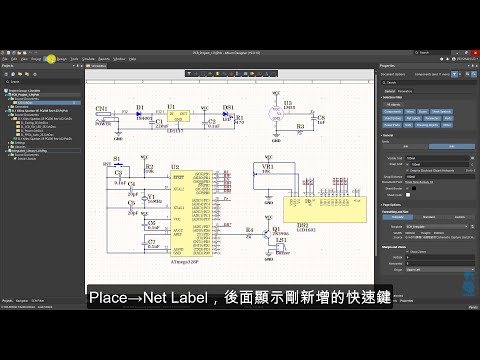Viewport: 480px width, 360px height.
Task: Click the black Sheet Border color swatch
Action: 414,188
